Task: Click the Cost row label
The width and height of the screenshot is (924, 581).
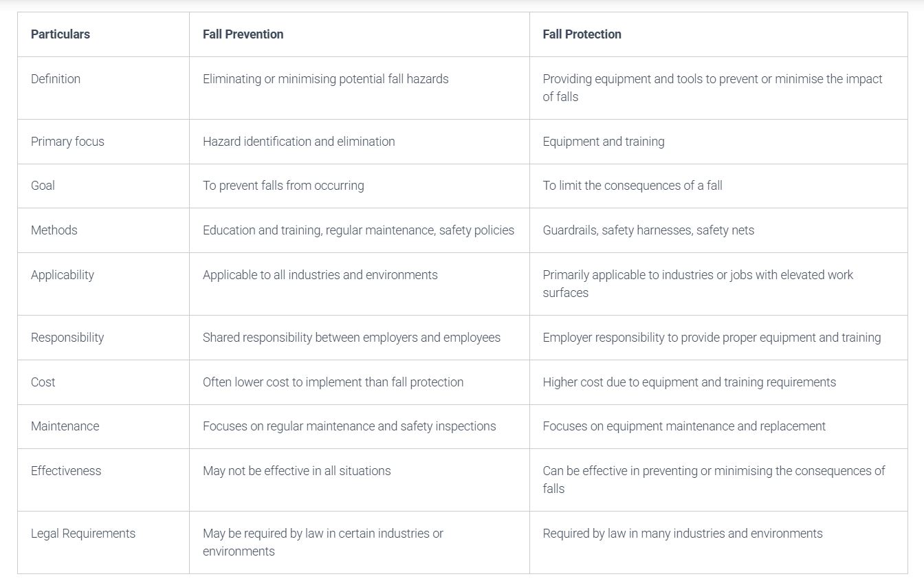Action: (x=43, y=382)
